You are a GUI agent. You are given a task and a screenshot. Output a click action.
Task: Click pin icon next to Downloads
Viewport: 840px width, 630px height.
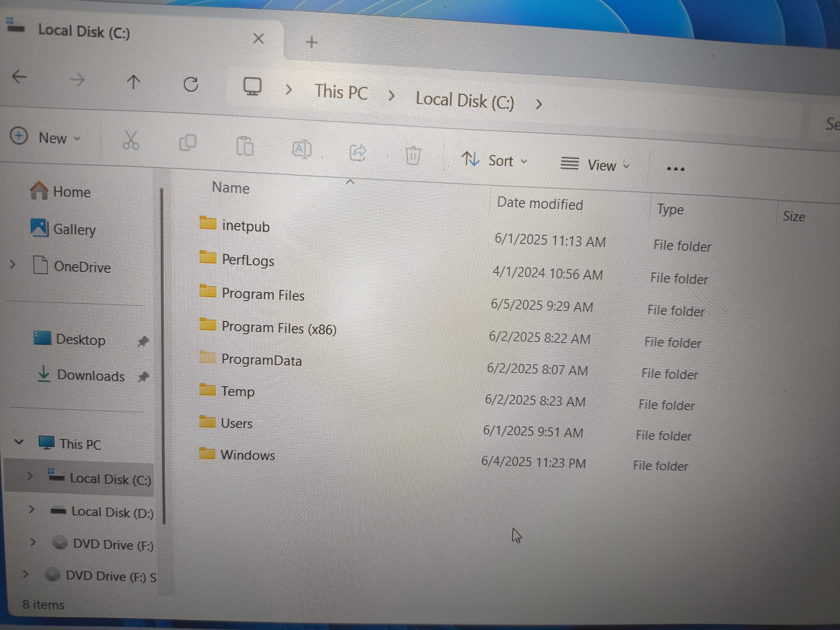pyautogui.click(x=143, y=377)
